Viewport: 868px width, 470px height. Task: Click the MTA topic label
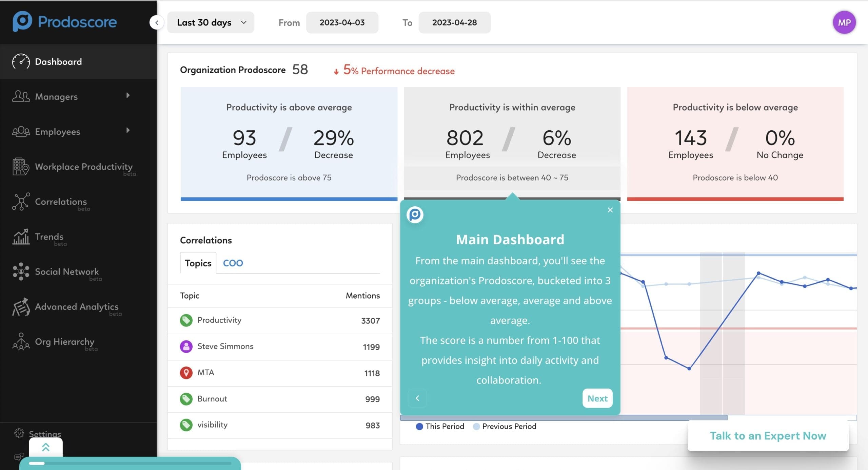point(206,373)
